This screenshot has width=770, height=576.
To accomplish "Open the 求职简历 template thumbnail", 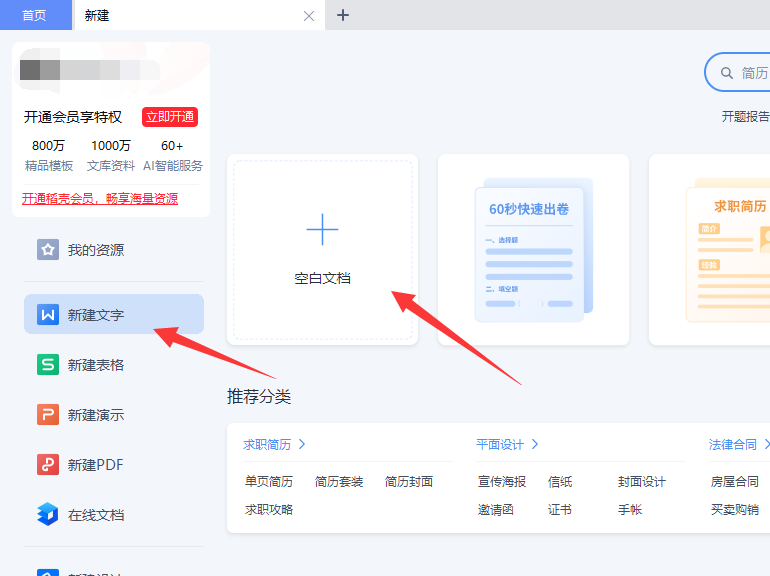I will tap(710, 249).
